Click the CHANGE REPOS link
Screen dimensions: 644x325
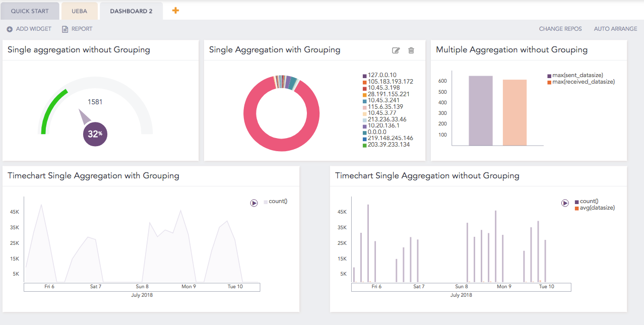coord(560,29)
